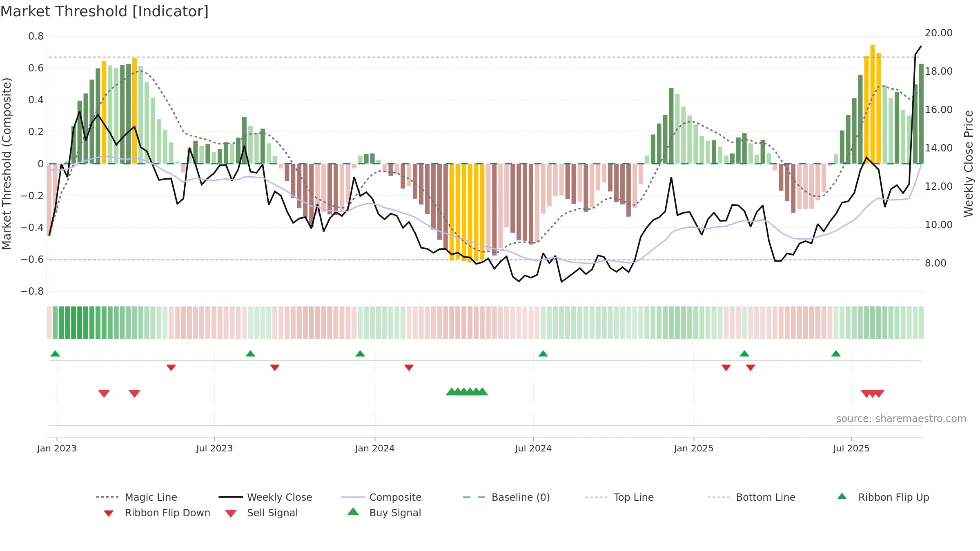Click the Sell Signal cluster after Jul 2025
The height and width of the screenshot is (551, 980).
873,393
